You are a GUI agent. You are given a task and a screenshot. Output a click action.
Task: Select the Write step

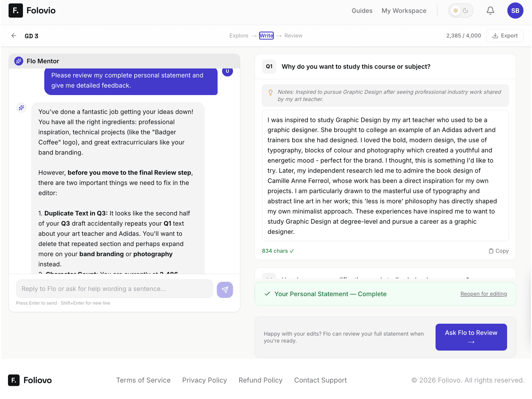click(266, 36)
